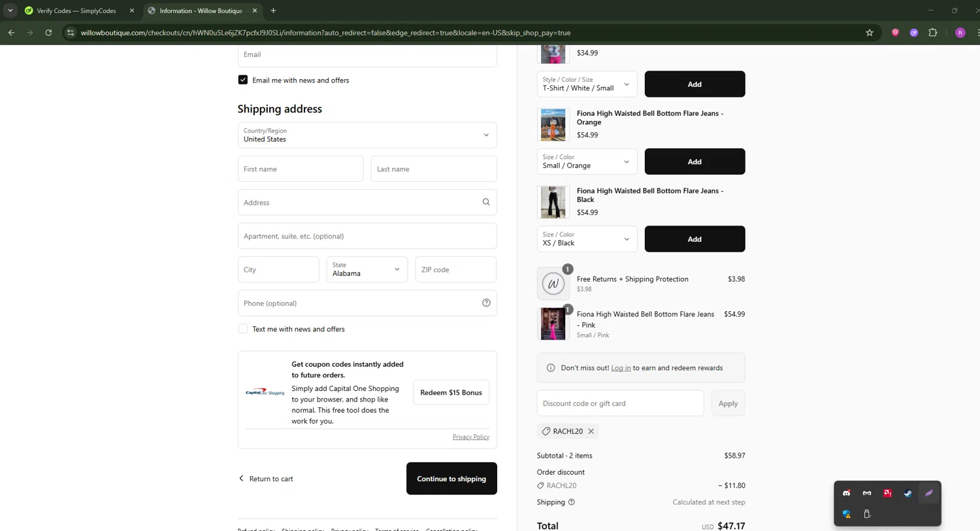Open the tab search dropdown arrow

tap(10, 10)
